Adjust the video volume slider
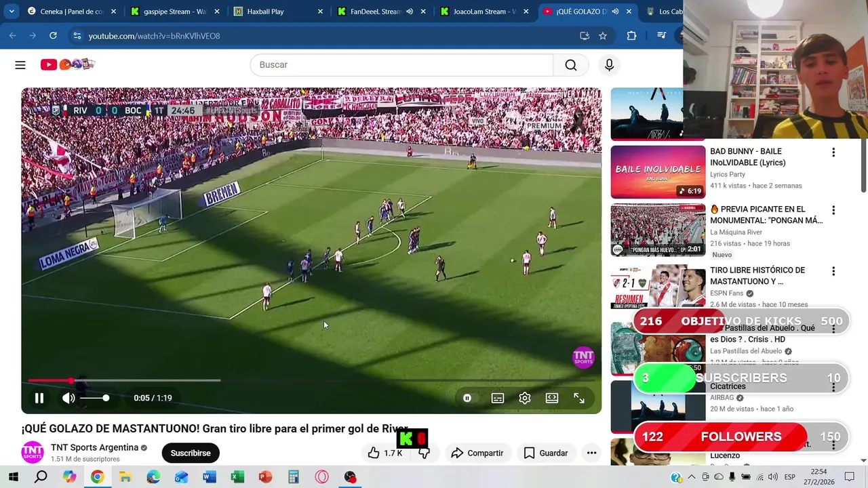This screenshot has height=488, width=868. 95,398
